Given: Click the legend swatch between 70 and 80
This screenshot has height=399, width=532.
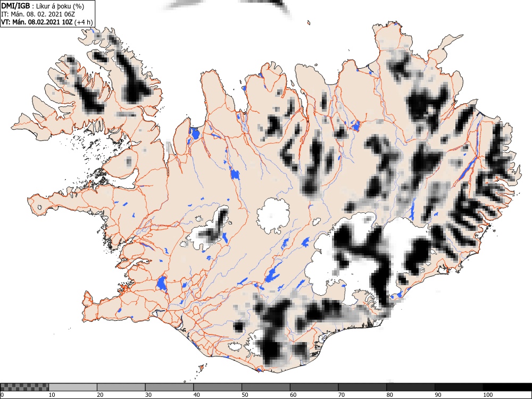Looking at the screenshot, I should coord(362,387).
